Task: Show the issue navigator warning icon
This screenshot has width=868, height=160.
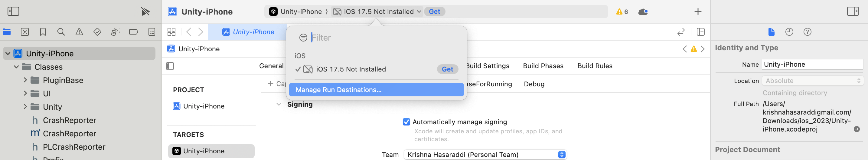Action: tap(79, 32)
